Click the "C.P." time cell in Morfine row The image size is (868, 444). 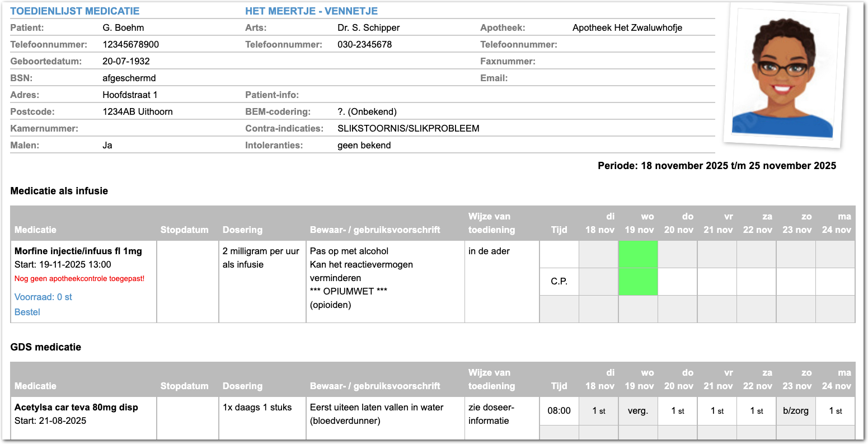pyautogui.click(x=559, y=281)
